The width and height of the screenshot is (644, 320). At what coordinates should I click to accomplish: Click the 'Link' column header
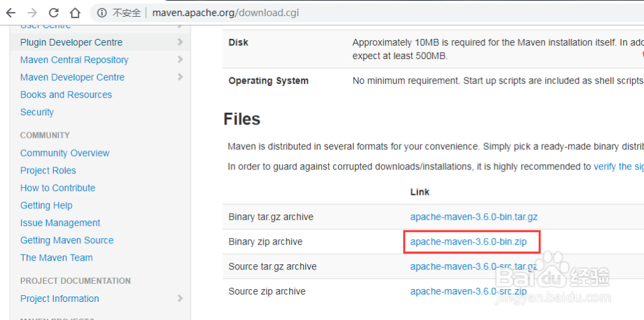419,192
